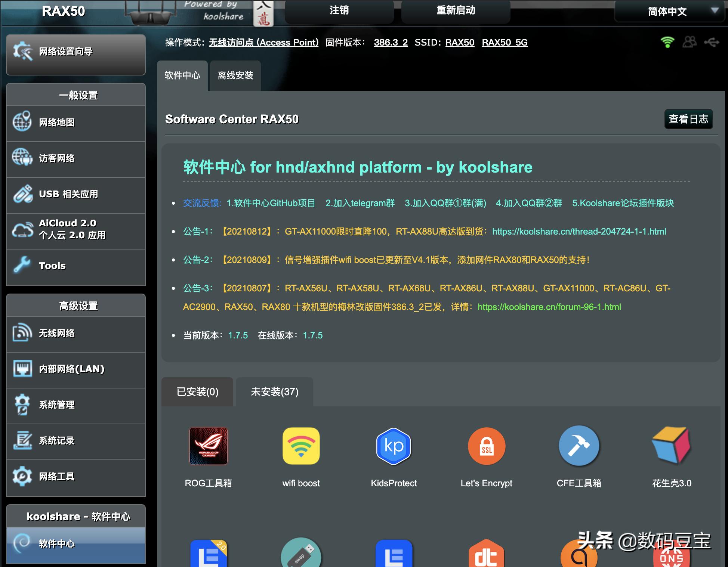Screen dimensions: 728x567
Task: Select the 花生壳3.0 plugin
Action: tap(671, 446)
